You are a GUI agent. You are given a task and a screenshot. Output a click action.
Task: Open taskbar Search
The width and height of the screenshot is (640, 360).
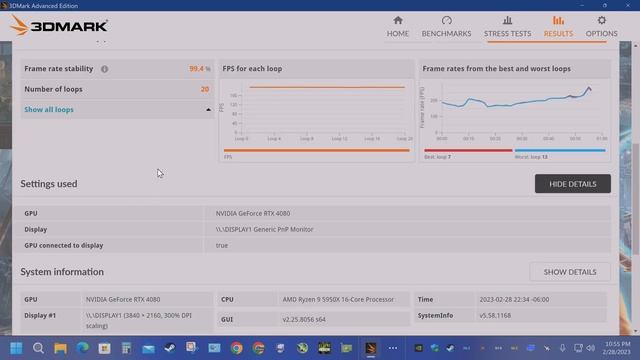coord(38,348)
